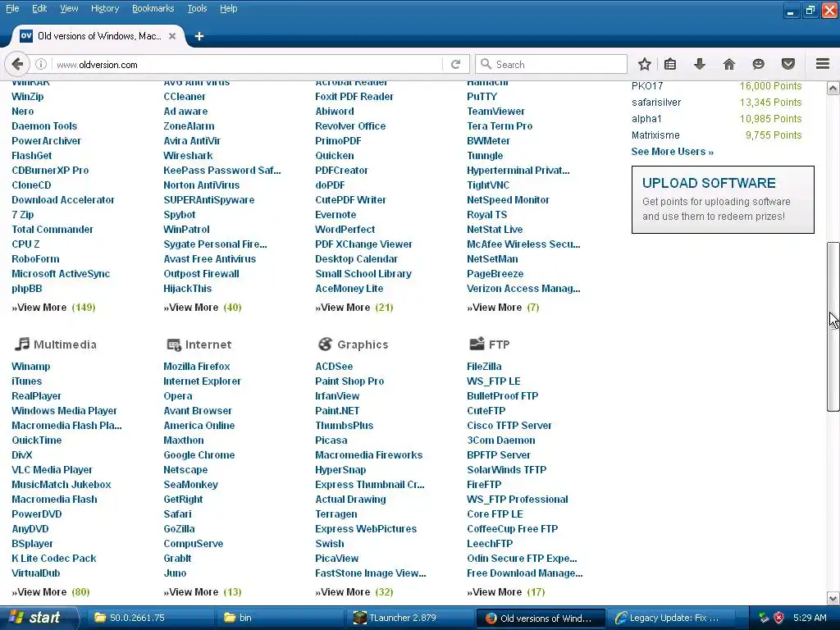
Task: Click page scrollbar down arrow
Action: click(833, 598)
